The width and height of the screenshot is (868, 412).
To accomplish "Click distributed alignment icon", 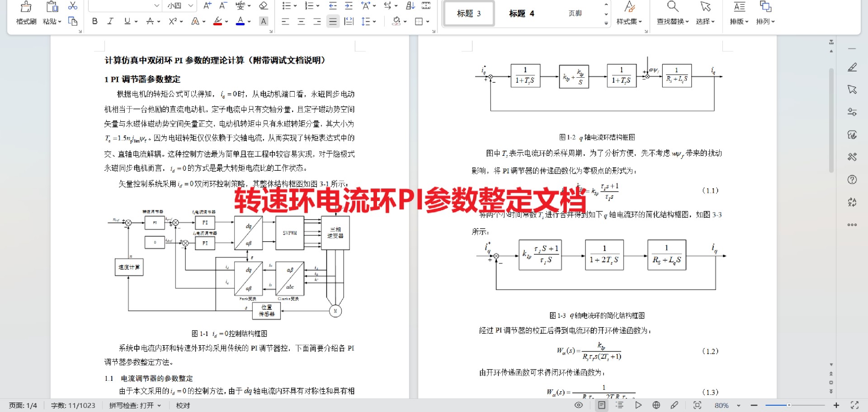I will click(x=349, y=21).
